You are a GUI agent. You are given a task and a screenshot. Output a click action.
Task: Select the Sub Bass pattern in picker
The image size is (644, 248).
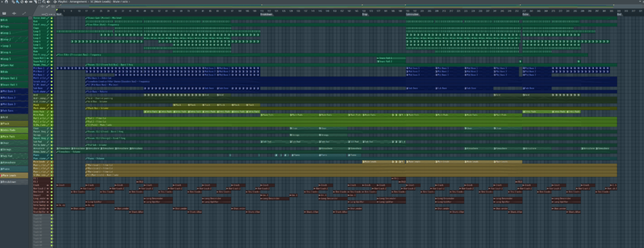click(x=14, y=111)
